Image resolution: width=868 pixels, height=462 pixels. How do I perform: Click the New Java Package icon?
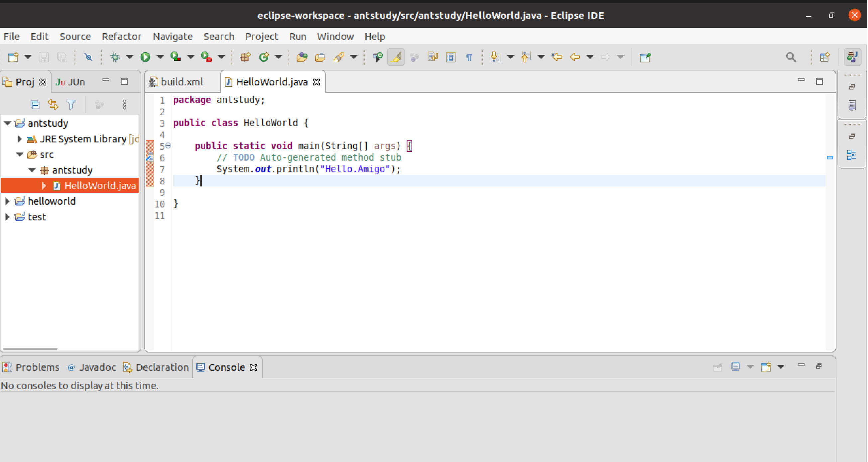point(245,57)
